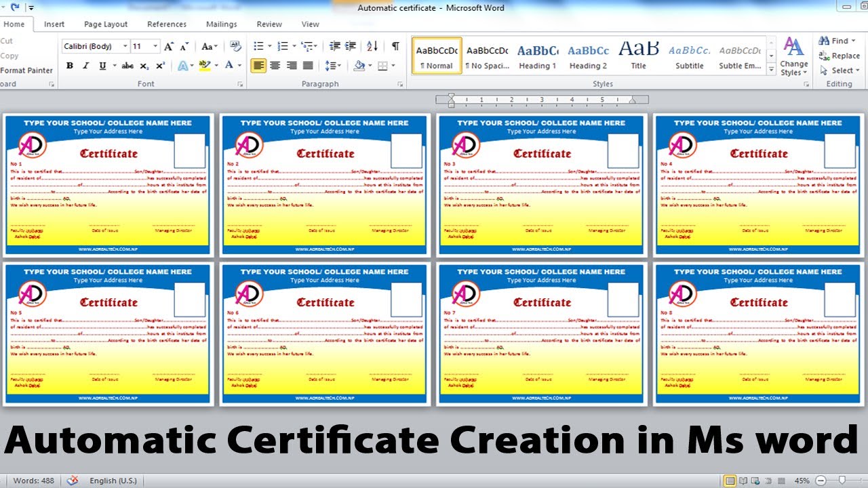
Task: Apply the Heading 2 style
Action: [x=588, y=56]
